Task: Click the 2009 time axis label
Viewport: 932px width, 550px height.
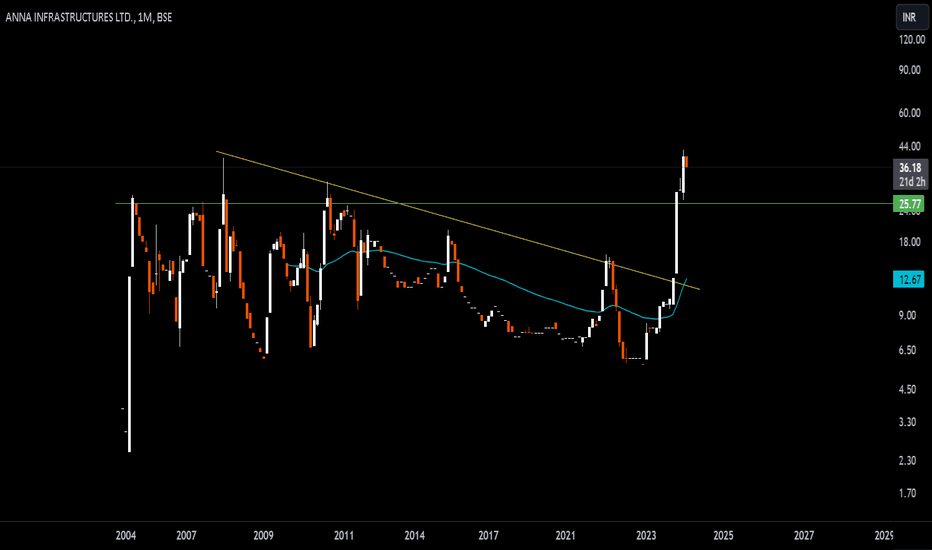Action: coord(263,535)
